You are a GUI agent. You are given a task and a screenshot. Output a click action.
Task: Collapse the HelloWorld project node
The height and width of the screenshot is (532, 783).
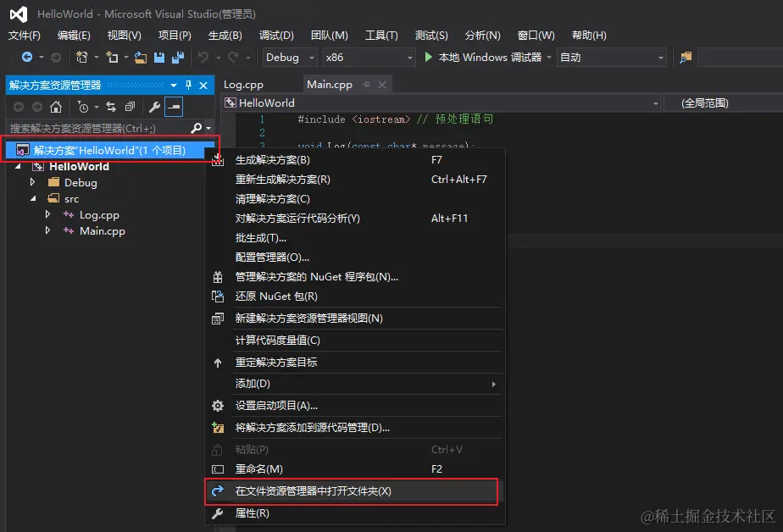[x=18, y=166]
